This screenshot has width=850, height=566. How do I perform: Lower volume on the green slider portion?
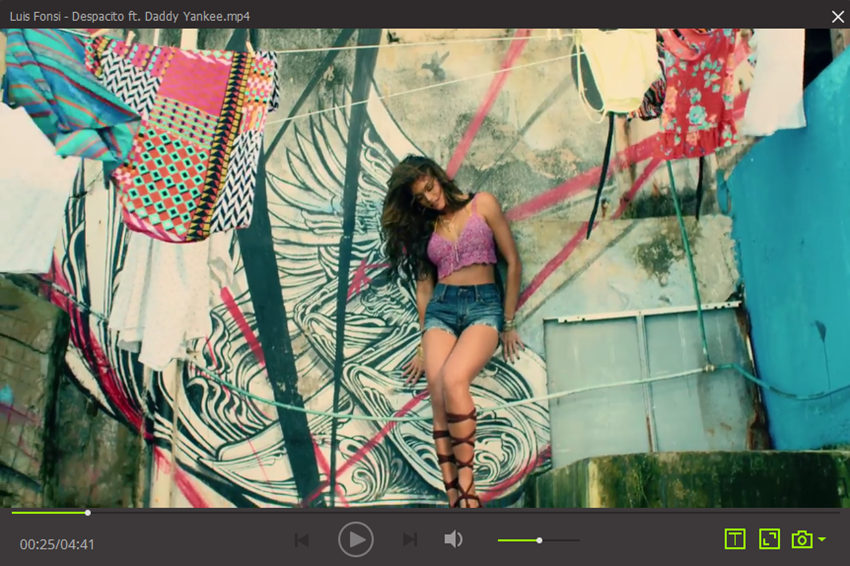(x=516, y=540)
